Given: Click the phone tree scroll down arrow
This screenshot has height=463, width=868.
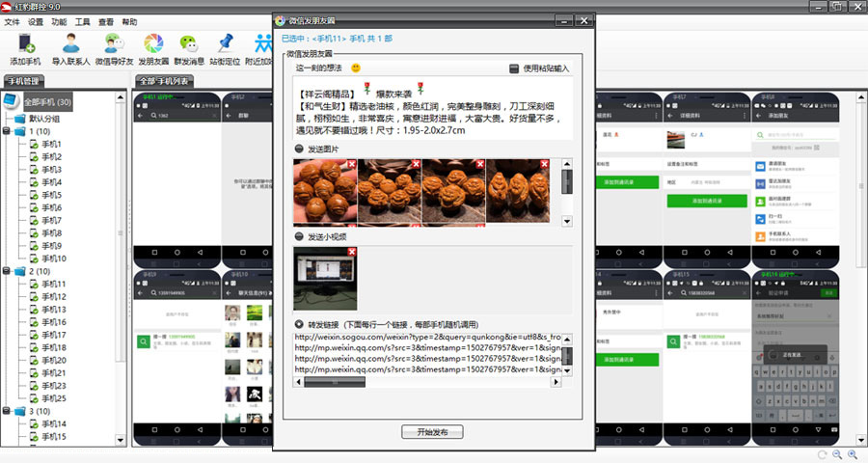Looking at the screenshot, I should coord(121,440).
